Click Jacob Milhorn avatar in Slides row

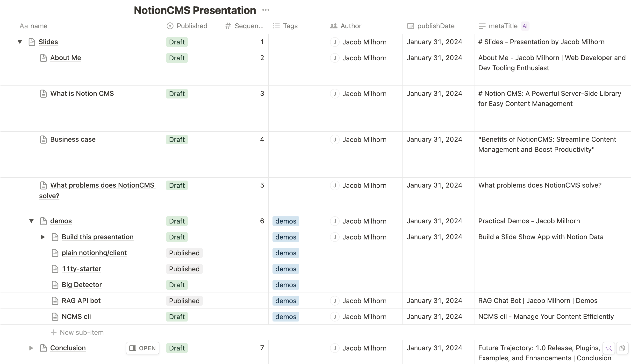[x=335, y=42]
